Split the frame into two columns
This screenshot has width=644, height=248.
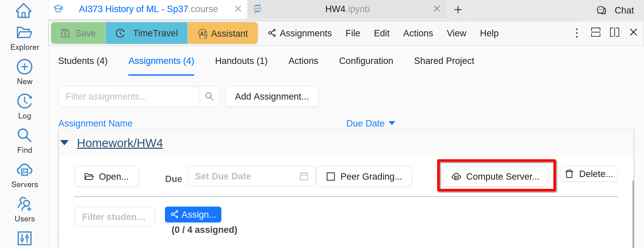pyautogui.click(x=614, y=32)
